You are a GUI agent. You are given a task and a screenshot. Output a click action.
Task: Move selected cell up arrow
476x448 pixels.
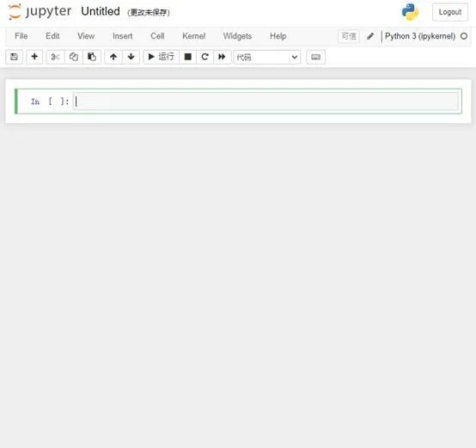coord(113,57)
